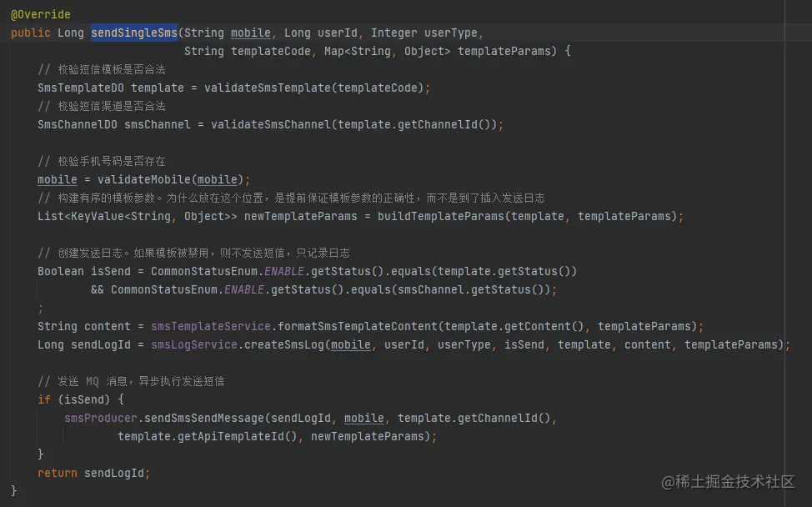Click the formatSmsTemplateContent method call
Screen dimensions: 812x507
click(x=487, y=326)
